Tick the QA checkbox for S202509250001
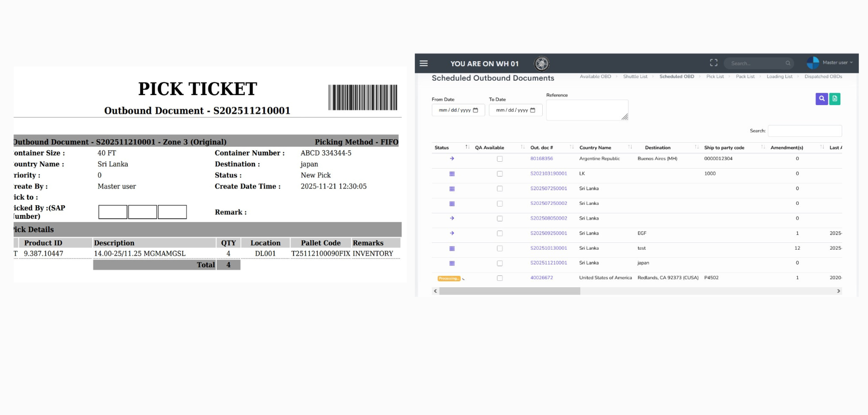This screenshot has width=868, height=415. pyautogui.click(x=500, y=233)
